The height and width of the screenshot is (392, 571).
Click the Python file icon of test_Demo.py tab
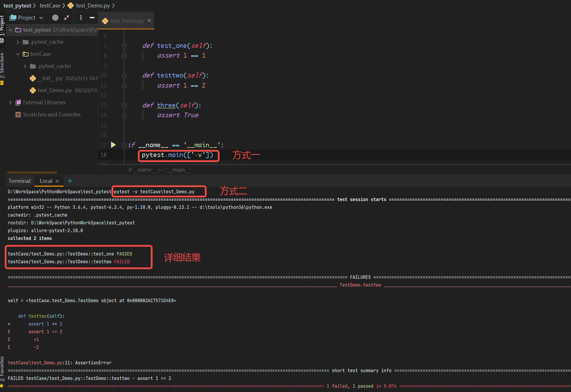[x=105, y=21]
